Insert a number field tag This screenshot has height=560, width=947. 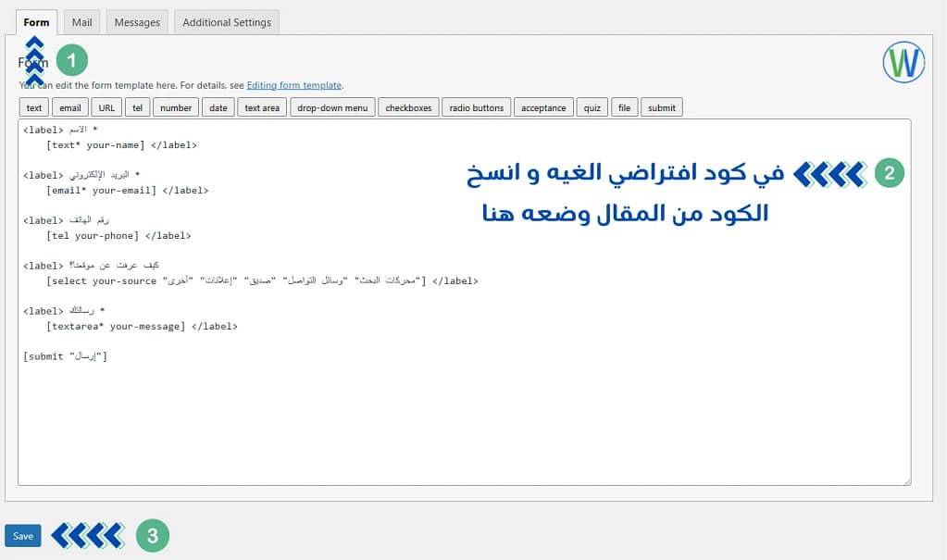(x=175, y=106)
